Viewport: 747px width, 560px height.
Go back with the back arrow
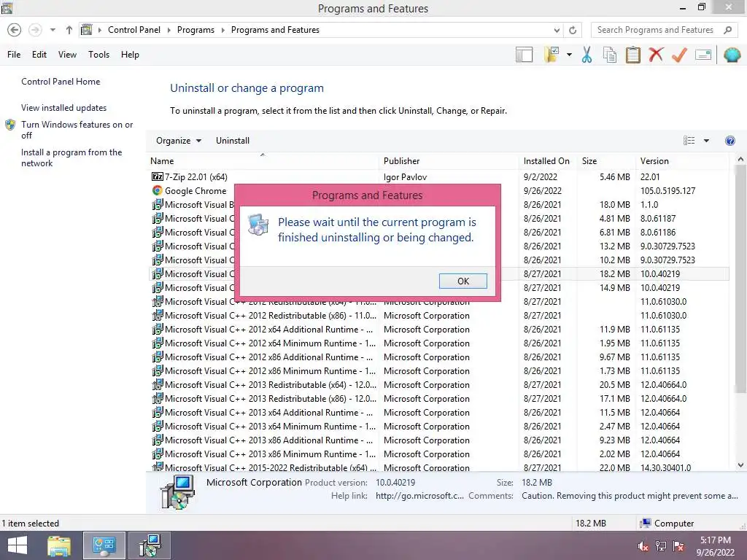pyautogui.click(x=15, y=30)
